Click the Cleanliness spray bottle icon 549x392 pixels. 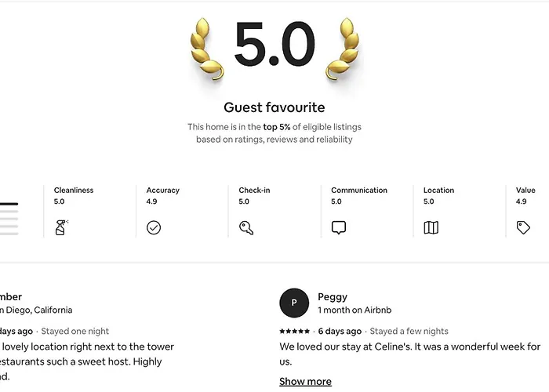point(62,227)
